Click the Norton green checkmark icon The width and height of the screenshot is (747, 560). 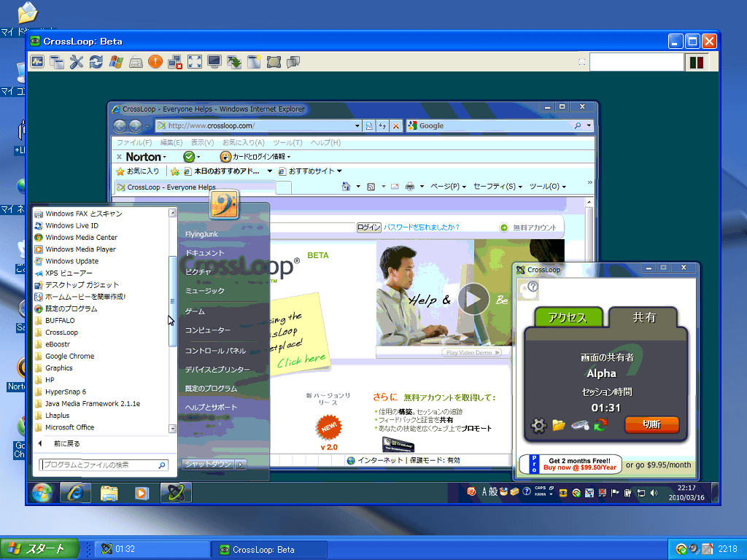(189, 157)
